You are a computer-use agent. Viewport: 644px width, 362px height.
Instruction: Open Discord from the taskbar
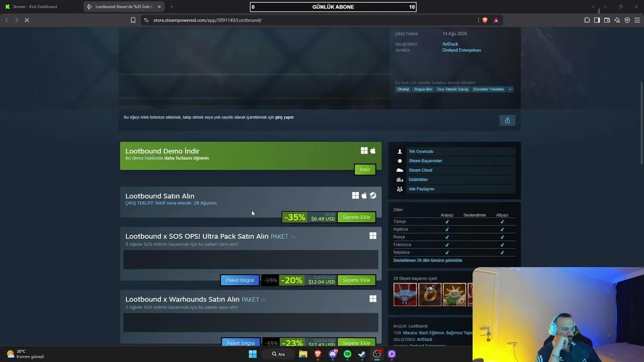tap(333, 354)
